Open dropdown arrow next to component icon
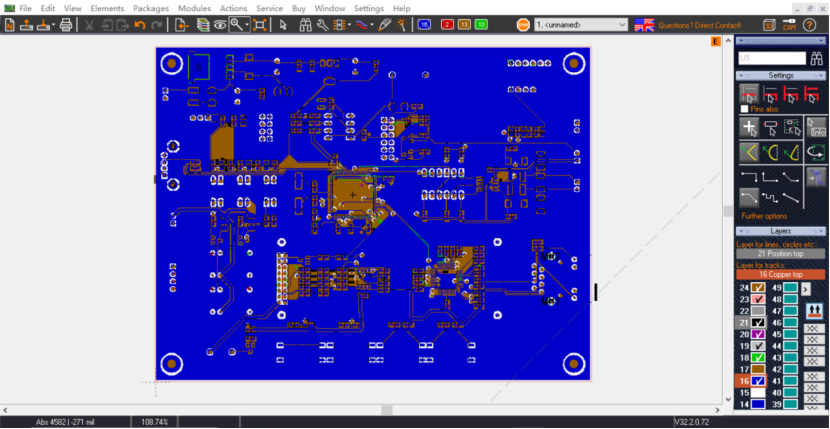This screenshot has width=830, height=429. point(349,24)
